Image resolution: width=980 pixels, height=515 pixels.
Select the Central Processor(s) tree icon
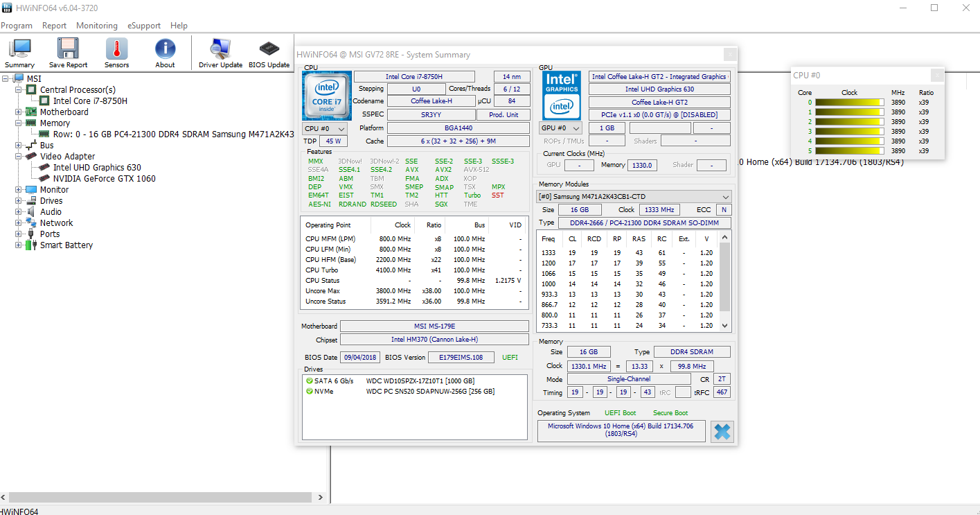tap(30, 89)
